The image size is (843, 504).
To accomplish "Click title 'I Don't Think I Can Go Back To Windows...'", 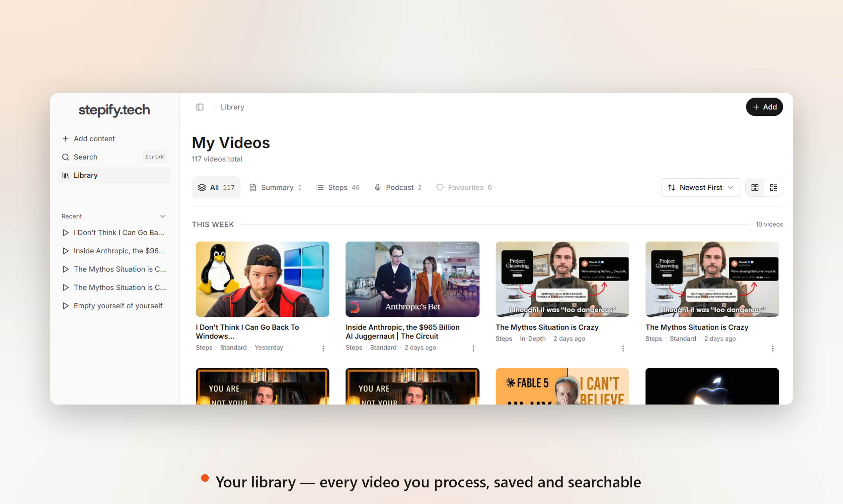I will [248, 332].
